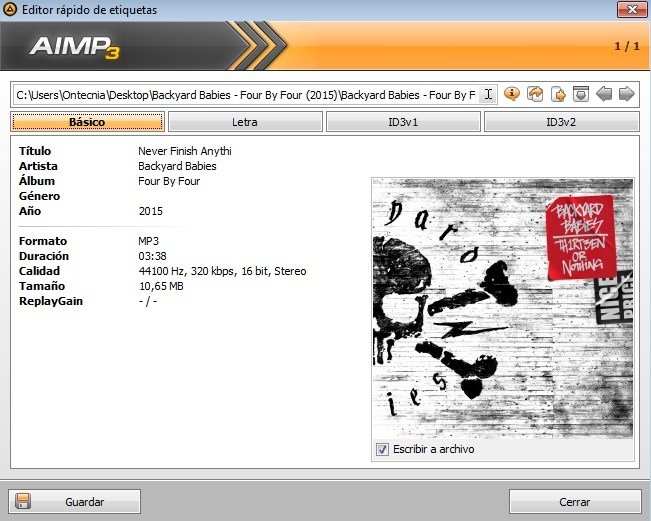Click the curved-arrow auto-fill tags icon

[x=535, y=94]
